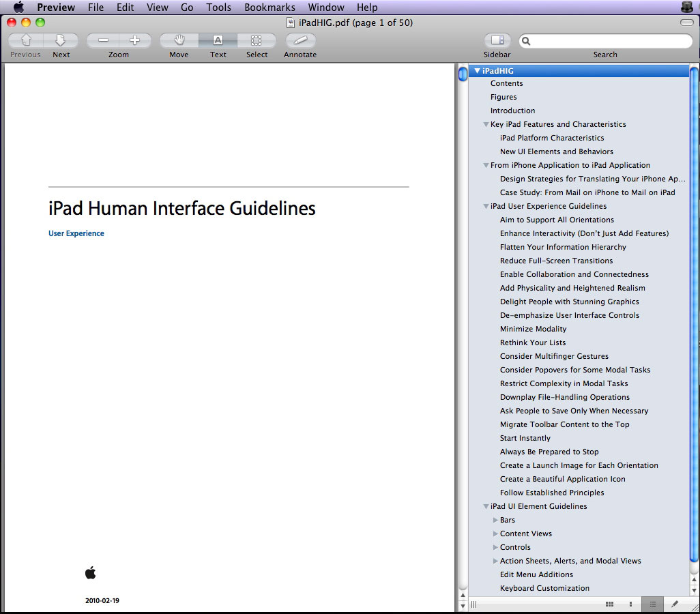The image size is (700, 614).
Task: Click the sidebar scrollbar down arrow
Action: coord(694,590)
